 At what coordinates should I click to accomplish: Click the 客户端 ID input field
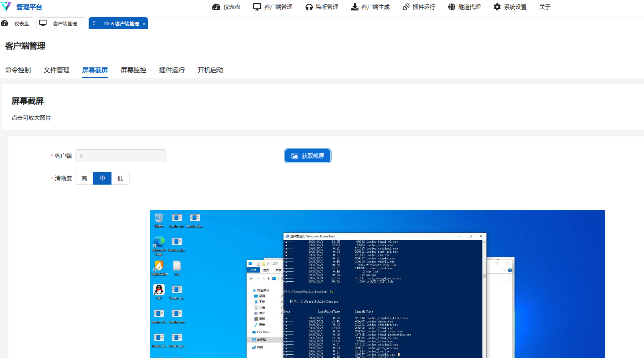pos(121,156)
